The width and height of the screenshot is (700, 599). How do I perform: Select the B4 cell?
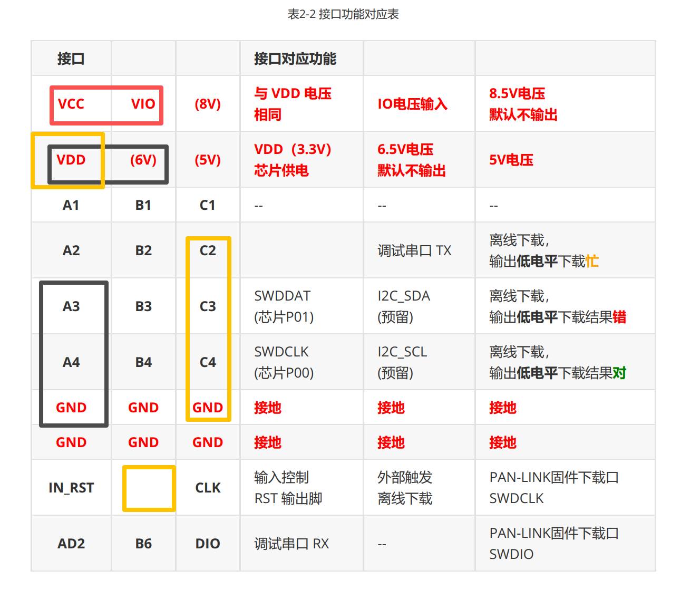point(143,362)
